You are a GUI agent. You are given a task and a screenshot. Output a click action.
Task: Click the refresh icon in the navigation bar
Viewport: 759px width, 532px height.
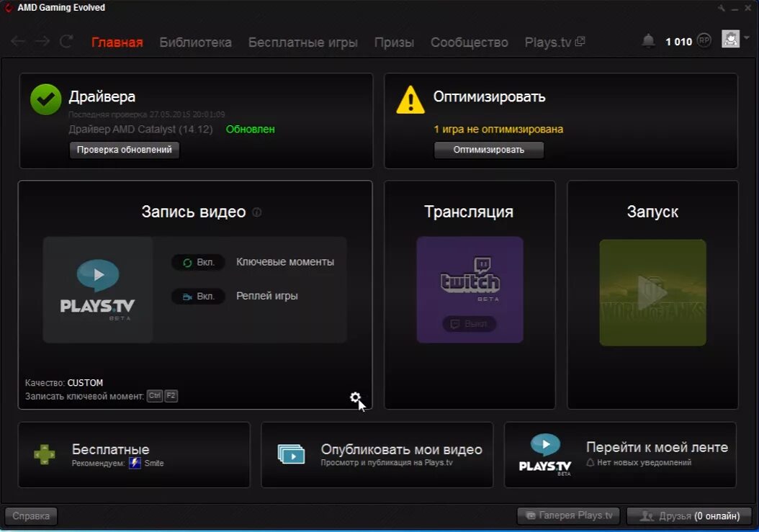(66, 41)
